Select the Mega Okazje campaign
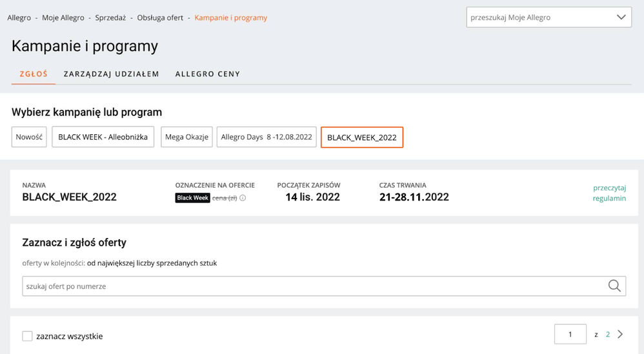Image resolution: width=644 pixels, height=354 pixels. pyautogui.click(x=186, y=137)
